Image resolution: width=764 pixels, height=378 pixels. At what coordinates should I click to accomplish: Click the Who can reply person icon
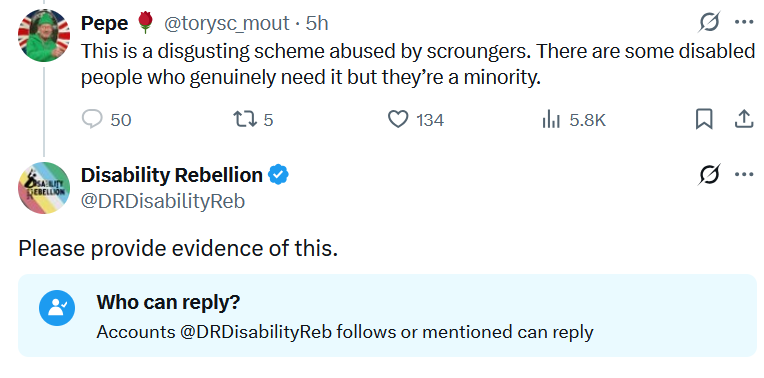tap(57, 308)
